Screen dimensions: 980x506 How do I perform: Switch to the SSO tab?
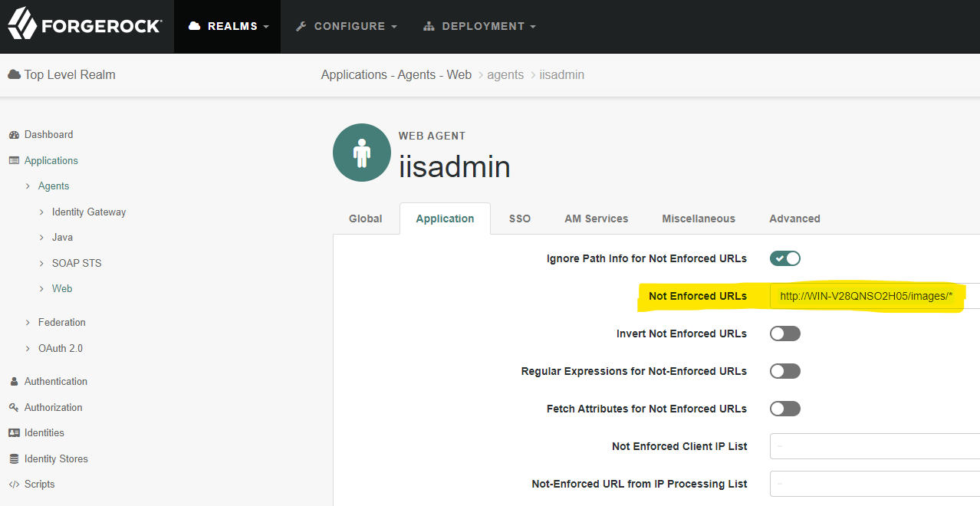pos(520,219)
